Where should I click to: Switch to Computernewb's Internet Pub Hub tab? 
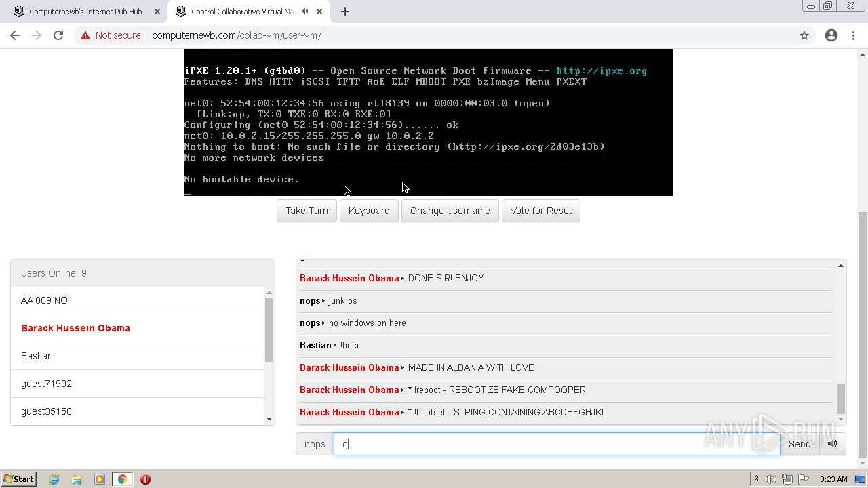point(85,12)
